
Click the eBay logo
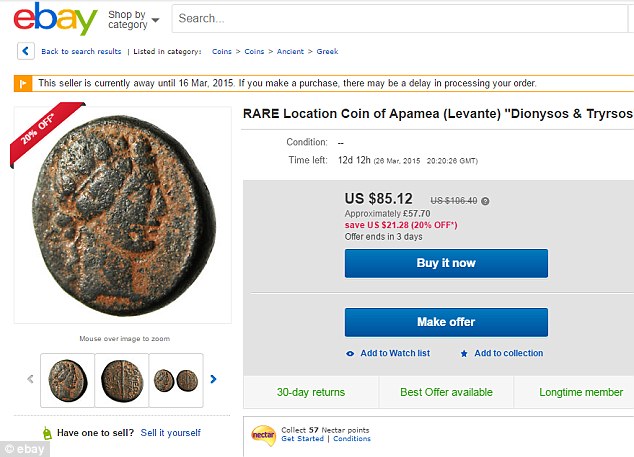[x=54, y=19]
